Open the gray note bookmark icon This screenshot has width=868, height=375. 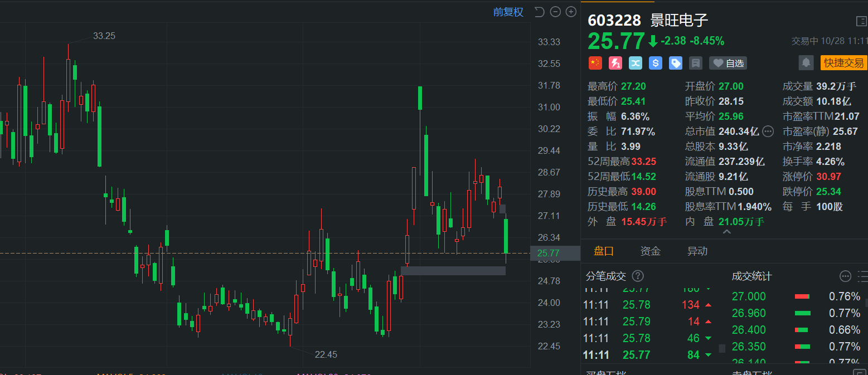click(696, 63)
